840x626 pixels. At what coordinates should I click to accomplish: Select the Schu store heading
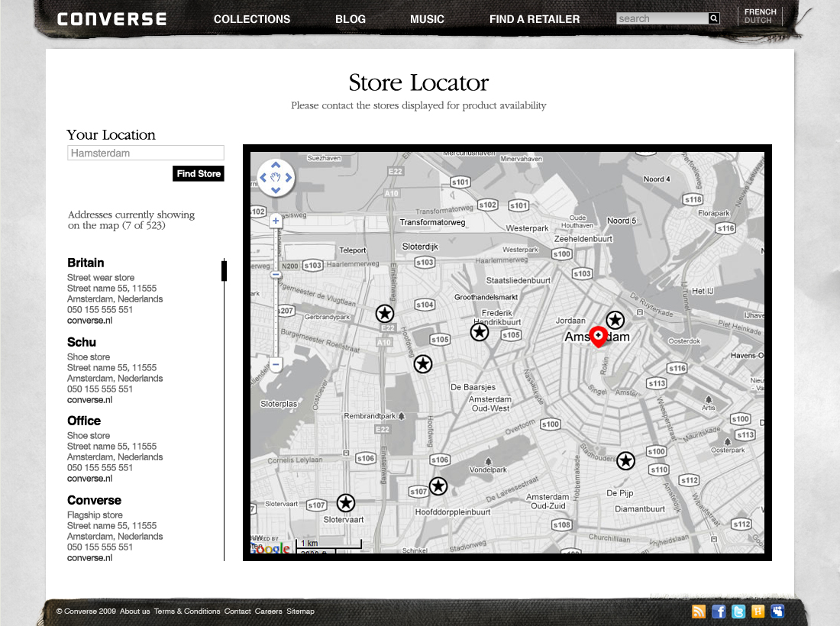tap(82, 342)
